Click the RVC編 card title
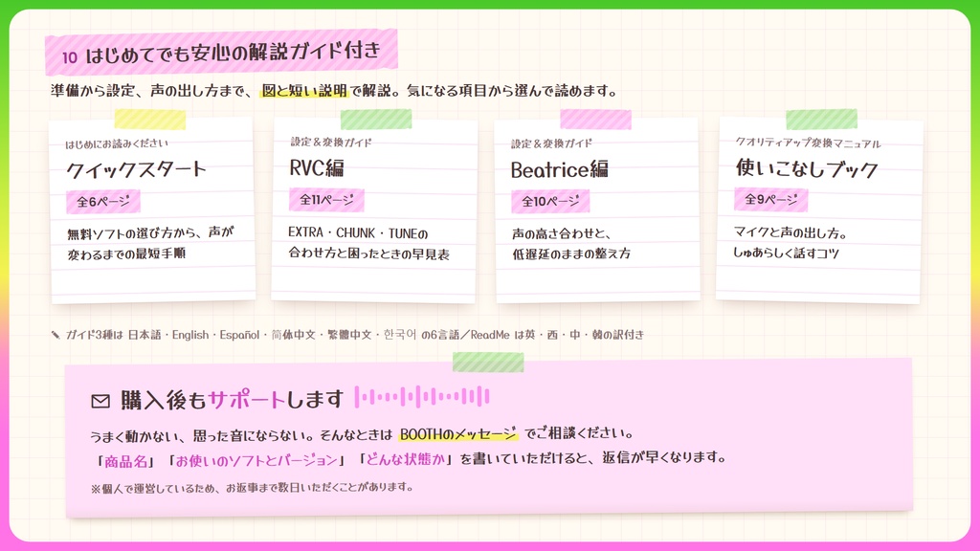980x551 pixels. (x=316, y=167)
